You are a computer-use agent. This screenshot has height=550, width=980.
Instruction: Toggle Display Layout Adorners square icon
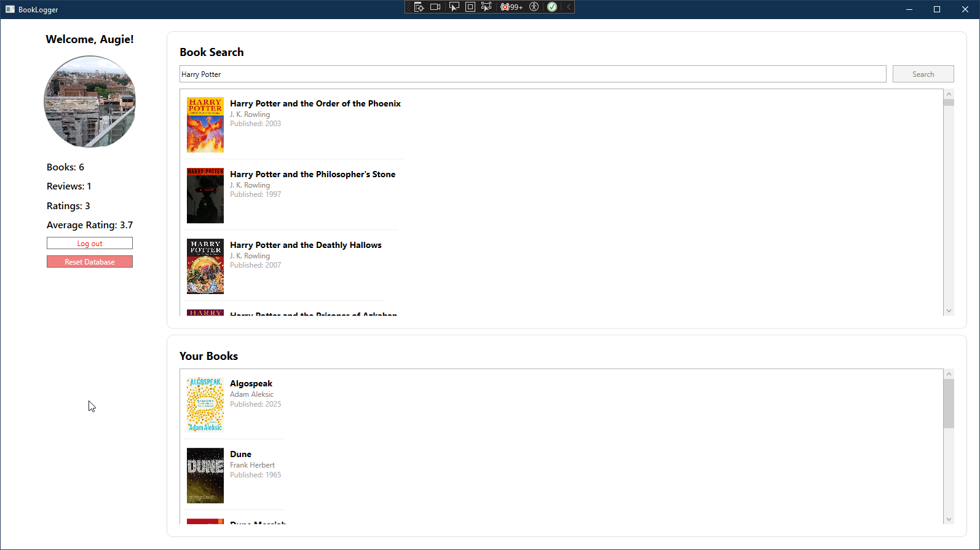(470, 7)
